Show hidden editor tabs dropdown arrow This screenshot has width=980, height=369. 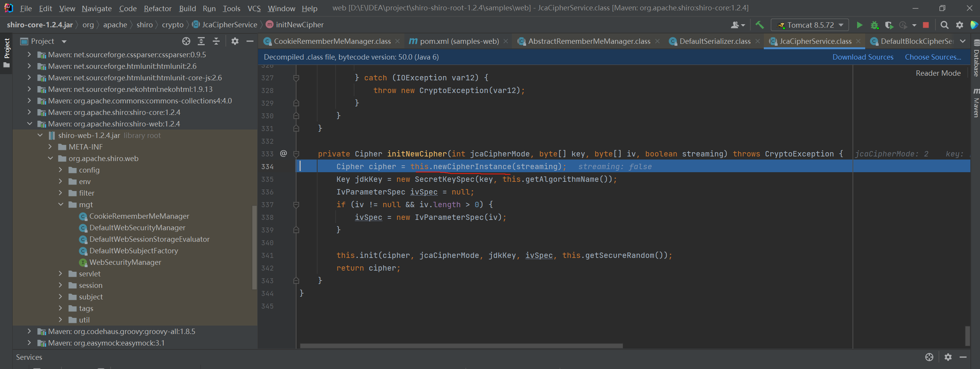(x=963, y=41)
